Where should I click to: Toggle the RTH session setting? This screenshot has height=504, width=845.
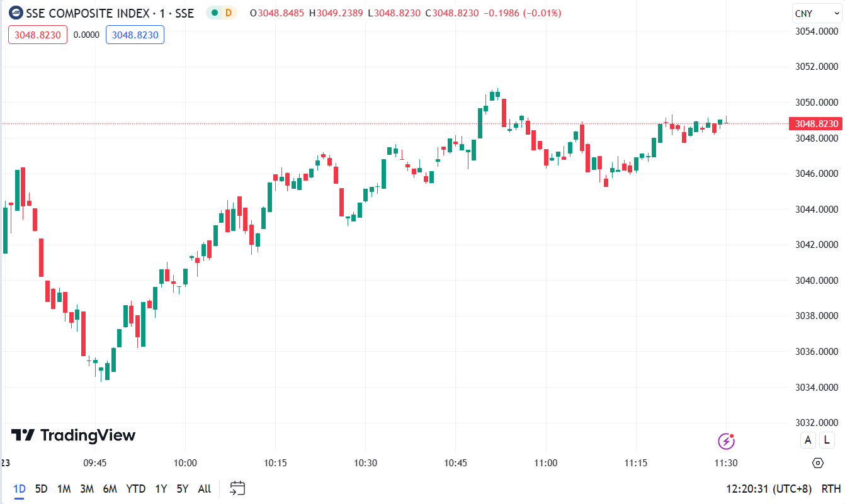coord(831,489)
